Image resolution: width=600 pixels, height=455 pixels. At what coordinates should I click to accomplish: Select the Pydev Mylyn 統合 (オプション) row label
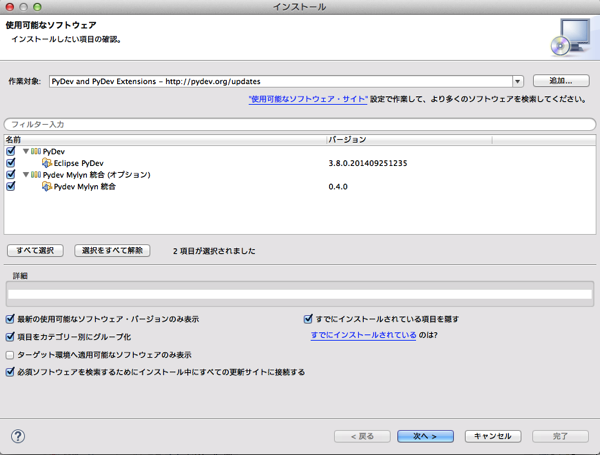[x=96, y=175]
